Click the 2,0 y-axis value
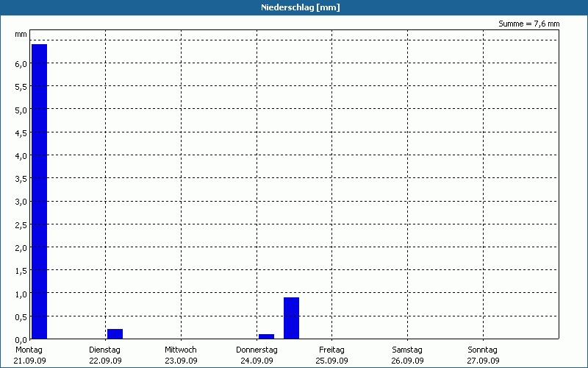The width and height of the screenshot is (588, 368). (21, 248)
